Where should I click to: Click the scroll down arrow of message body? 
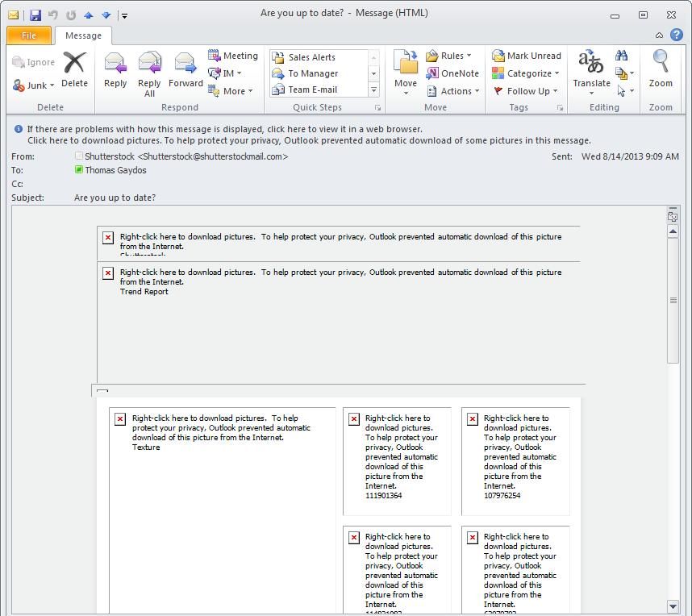point(673,606)
